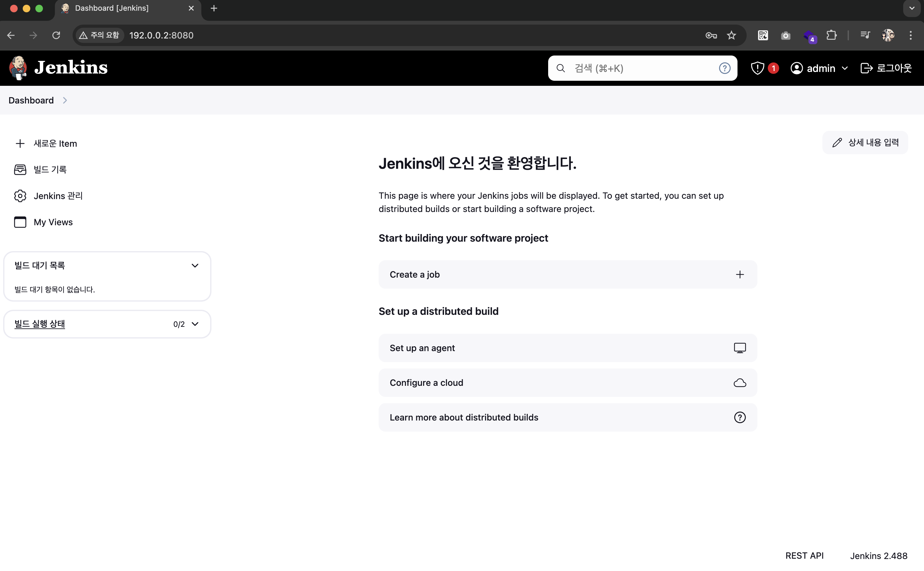Click the 로그아웃 logout link
The width and height of the screenshot is (924, 571).
886,68
